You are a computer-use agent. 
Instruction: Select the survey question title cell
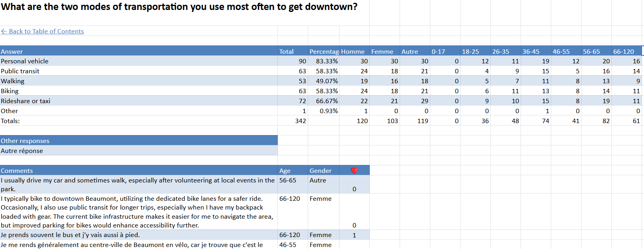179,7
